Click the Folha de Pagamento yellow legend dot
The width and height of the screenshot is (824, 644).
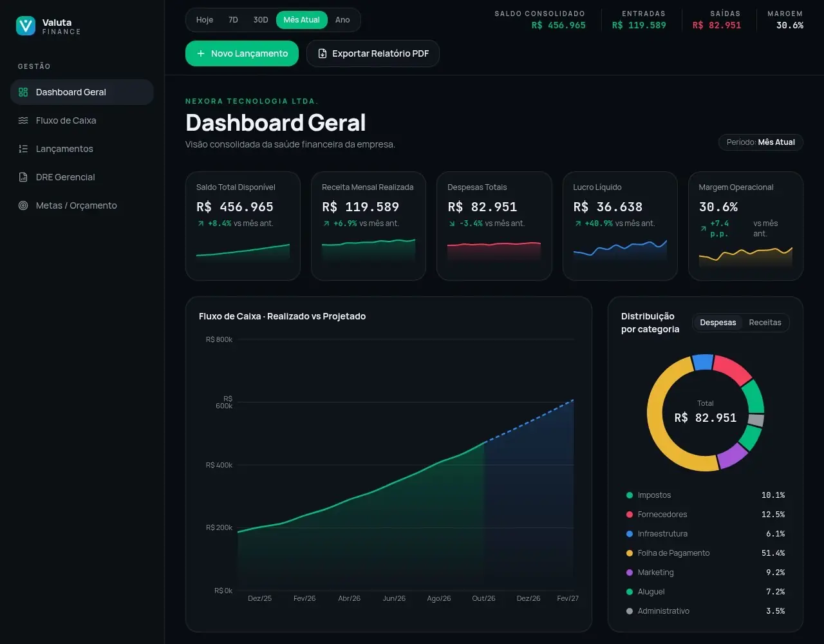point(630,553)
